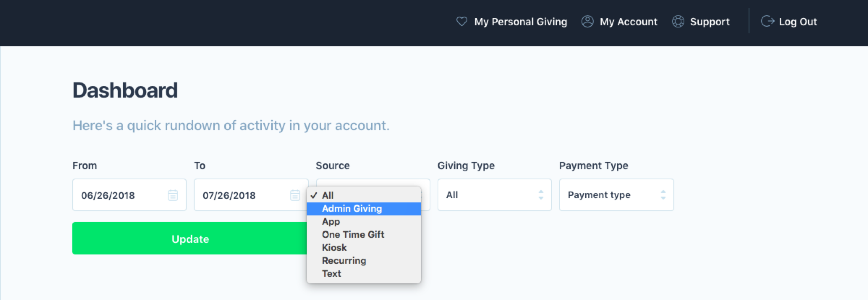Select Admin Giving from the Source list
This screenshot has height=300, width=868.
pos(352,209)
